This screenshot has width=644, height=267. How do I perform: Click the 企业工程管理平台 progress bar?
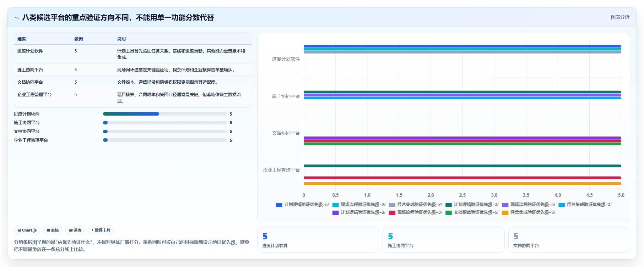coord(165,140)
